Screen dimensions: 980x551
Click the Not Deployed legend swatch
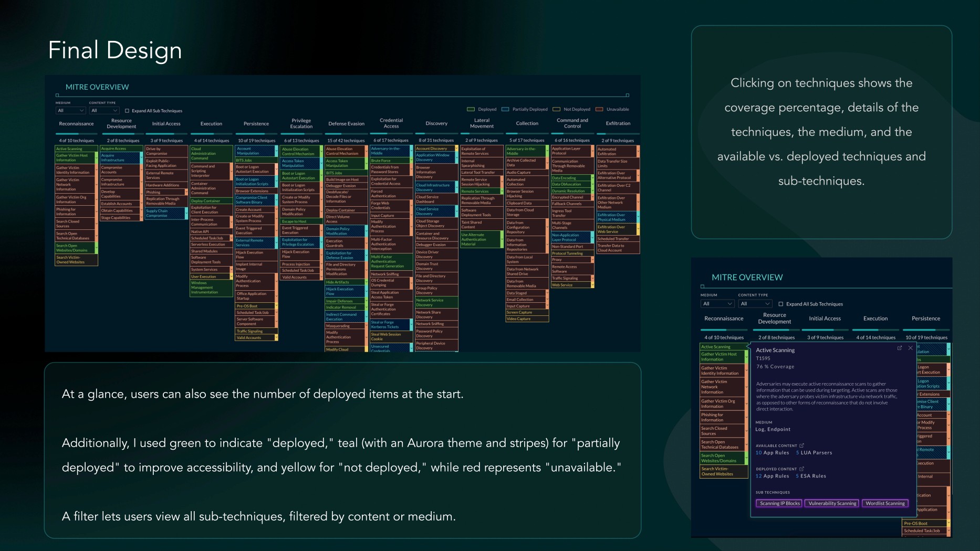556,109
